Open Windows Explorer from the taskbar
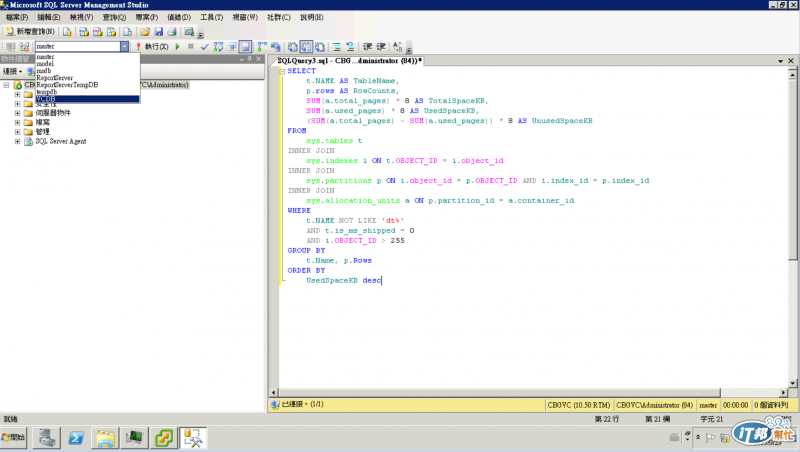Screen dimensions: 800x452 click(105, 438)
